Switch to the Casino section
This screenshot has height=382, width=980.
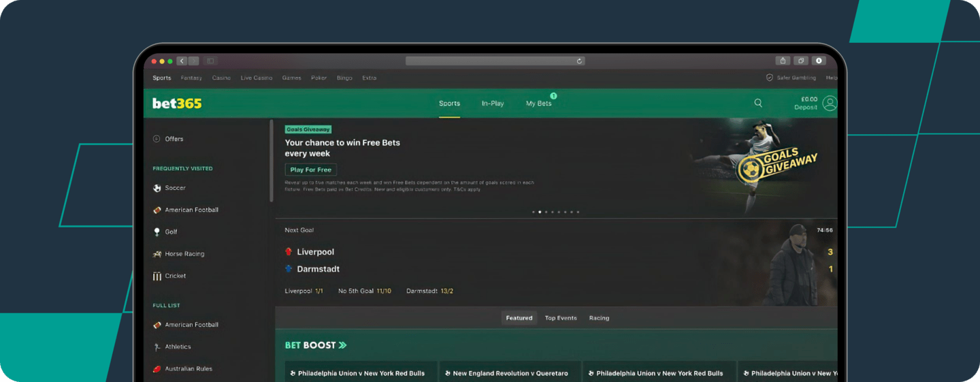(221, 78)
